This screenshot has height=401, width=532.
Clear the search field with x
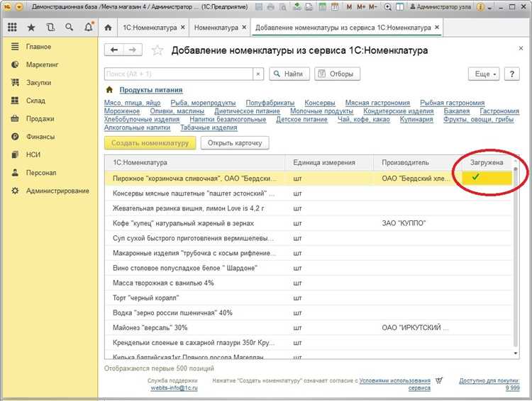coord(258,74)
